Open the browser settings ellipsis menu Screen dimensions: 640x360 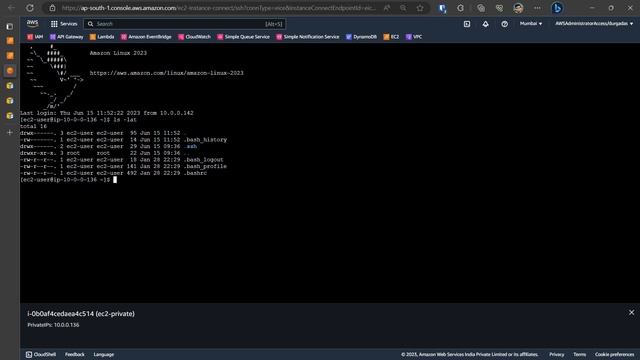[x=537, y=8]
